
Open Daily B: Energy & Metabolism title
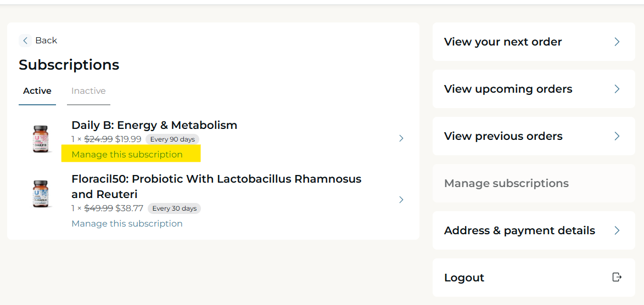[154, 125]
